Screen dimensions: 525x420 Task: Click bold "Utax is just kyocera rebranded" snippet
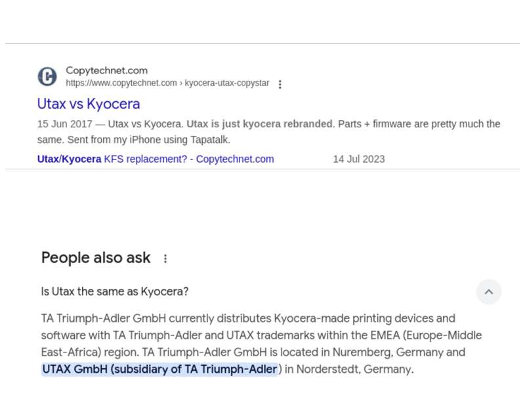259,124
